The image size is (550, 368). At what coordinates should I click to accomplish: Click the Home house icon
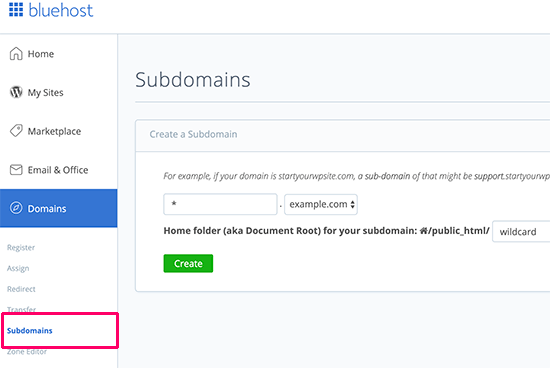coord(16,54)
